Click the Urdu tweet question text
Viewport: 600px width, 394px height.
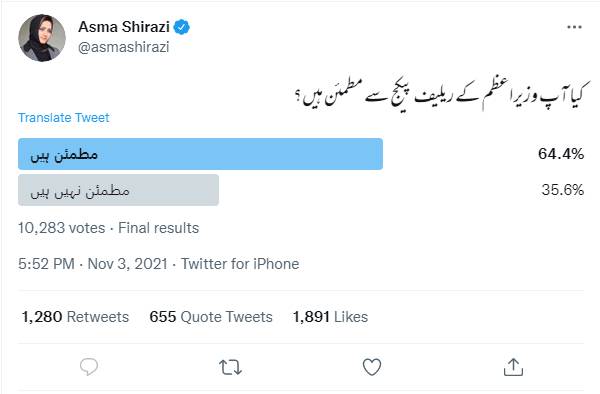click(439, 95)
